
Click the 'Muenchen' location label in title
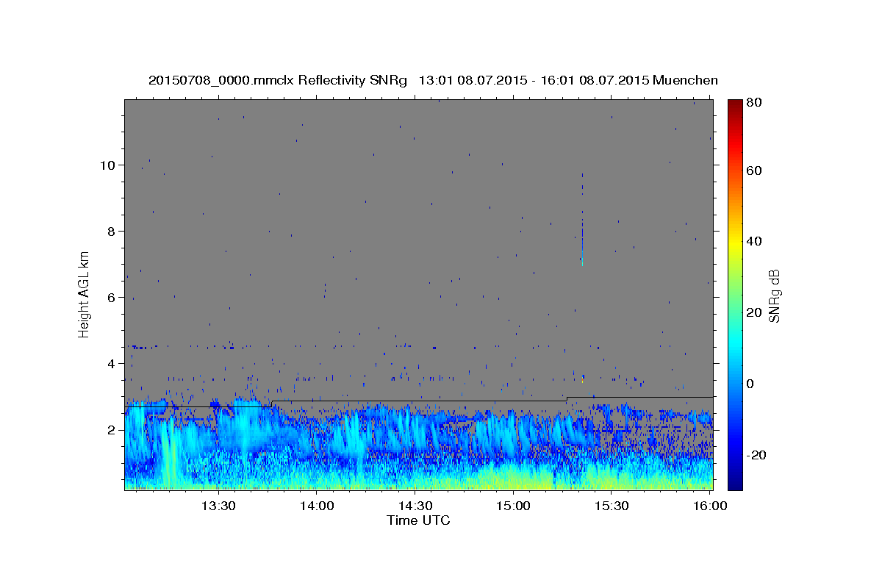[x=685, y=80]
